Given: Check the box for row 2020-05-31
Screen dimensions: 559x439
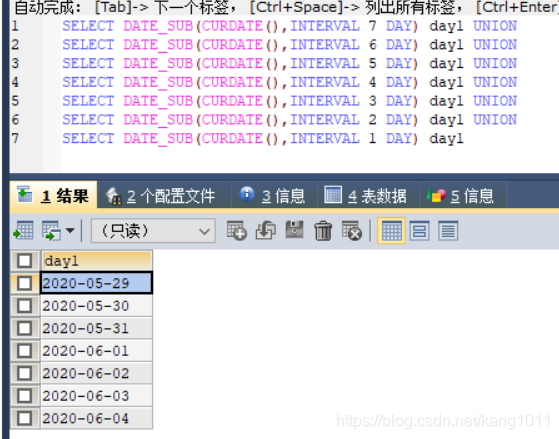Looking at the screenshot, I should click(25, 328).
